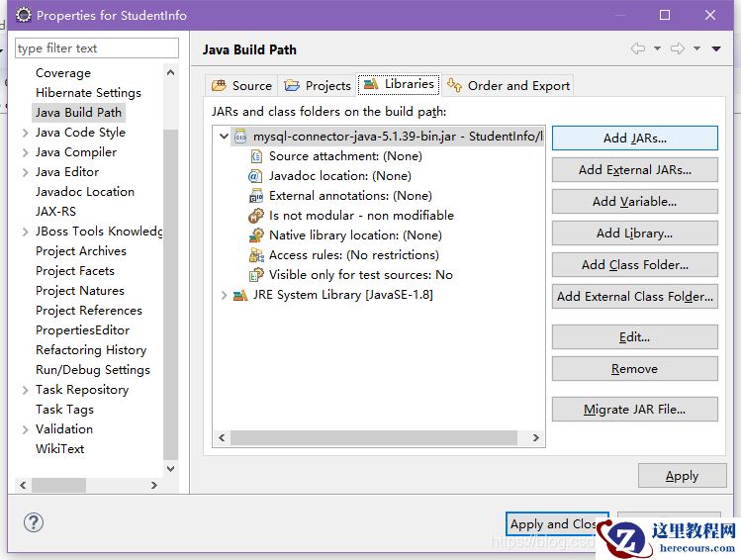Expand the Java Code Style category
The width and height of the screenshot is (741, 560).
coord(25,133)
